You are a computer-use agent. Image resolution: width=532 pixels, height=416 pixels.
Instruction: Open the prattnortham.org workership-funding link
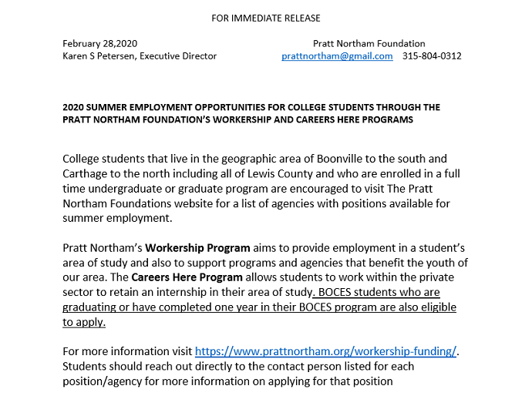(x=325, y=351)
